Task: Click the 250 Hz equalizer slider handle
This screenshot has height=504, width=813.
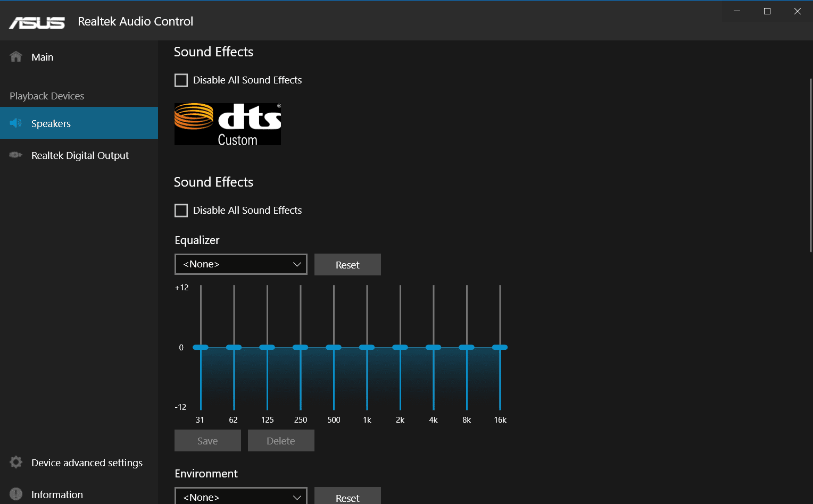Action: coord(301,347)
